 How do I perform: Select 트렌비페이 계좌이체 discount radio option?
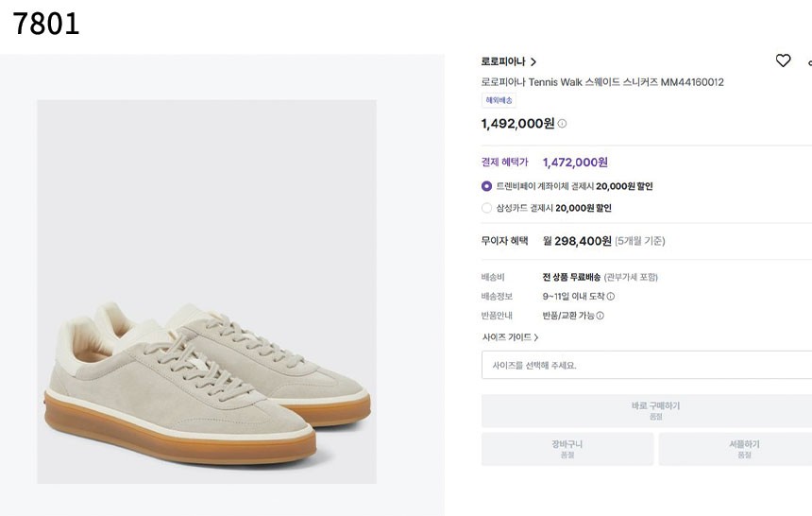(x=486, y=186)
